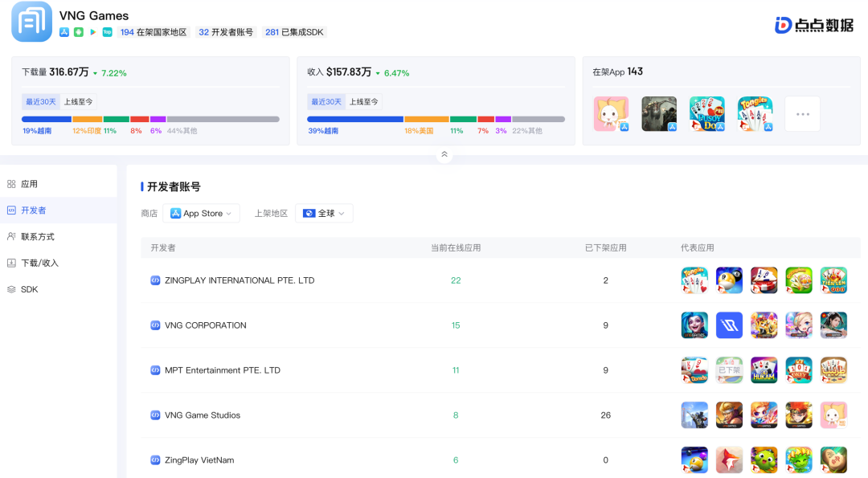Select the green Android store icon in the header
This screenshot has height=478, width=868.
point(79,32)
